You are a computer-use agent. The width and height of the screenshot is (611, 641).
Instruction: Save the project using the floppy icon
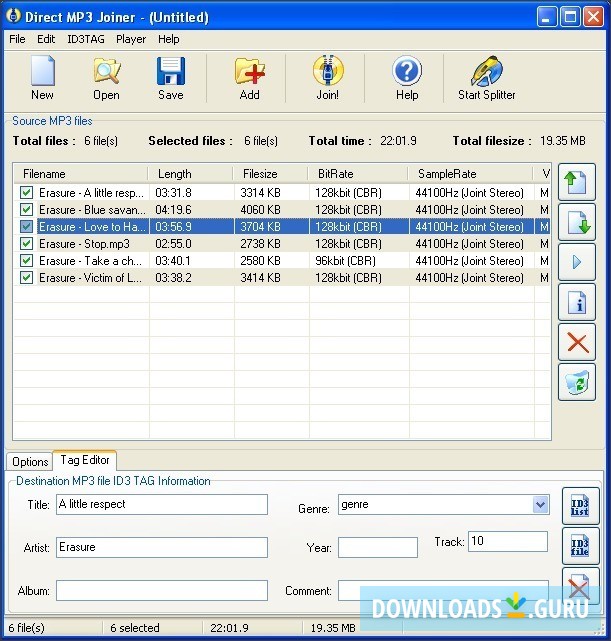pyautogui.click(x=170, y=78)
